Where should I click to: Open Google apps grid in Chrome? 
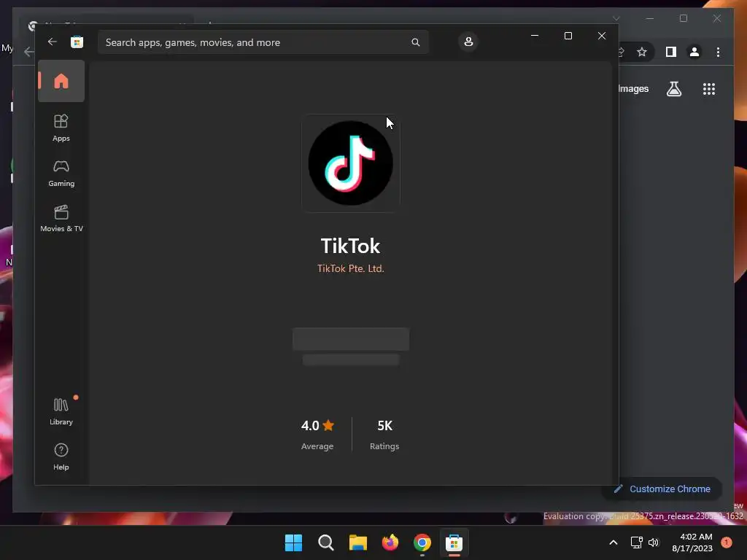[709, 89]
